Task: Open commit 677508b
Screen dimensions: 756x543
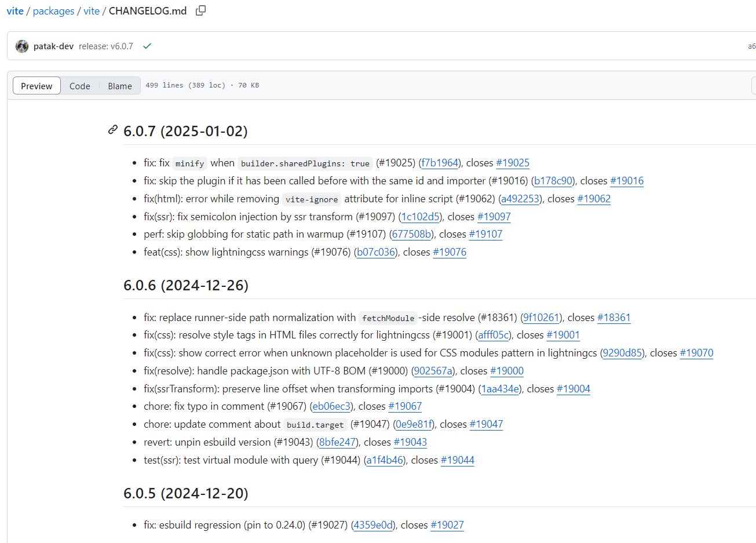Action: pyautogui.click(x=412, y=234)
